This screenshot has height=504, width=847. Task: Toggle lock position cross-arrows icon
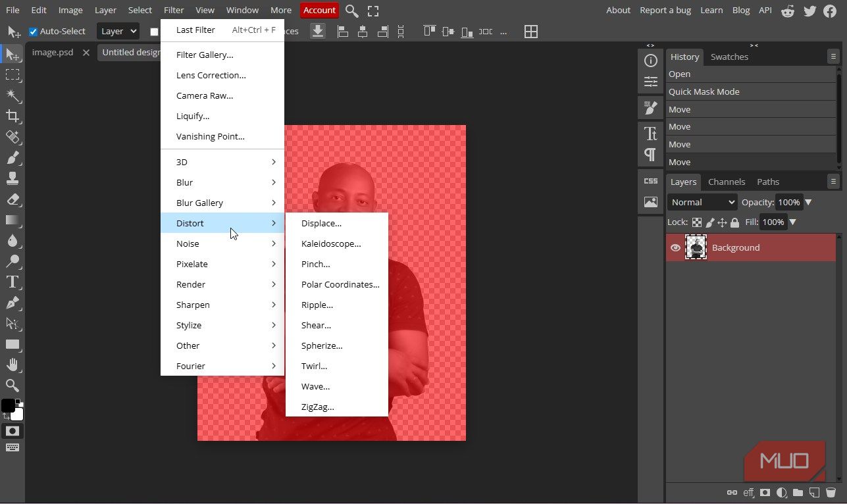(722, 222)
